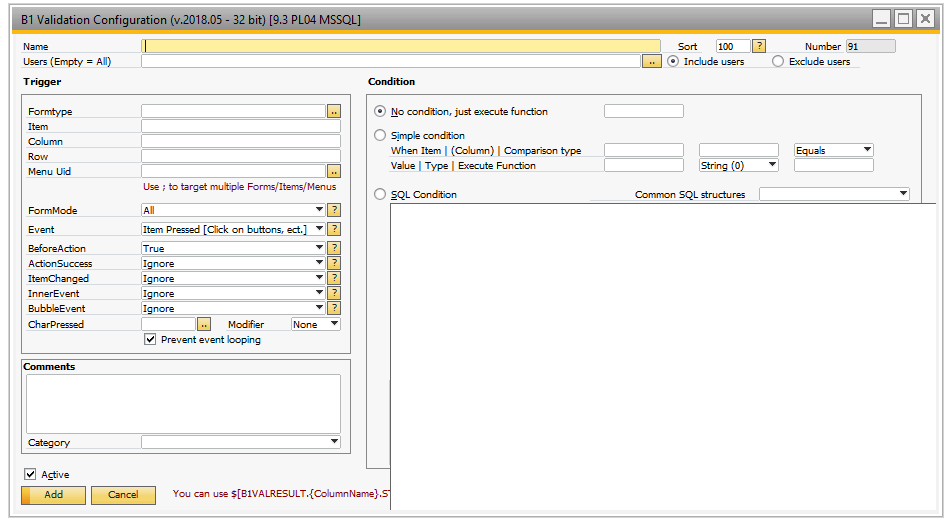
Task: Show help for BubbleEvent
Action: point(334,308)
